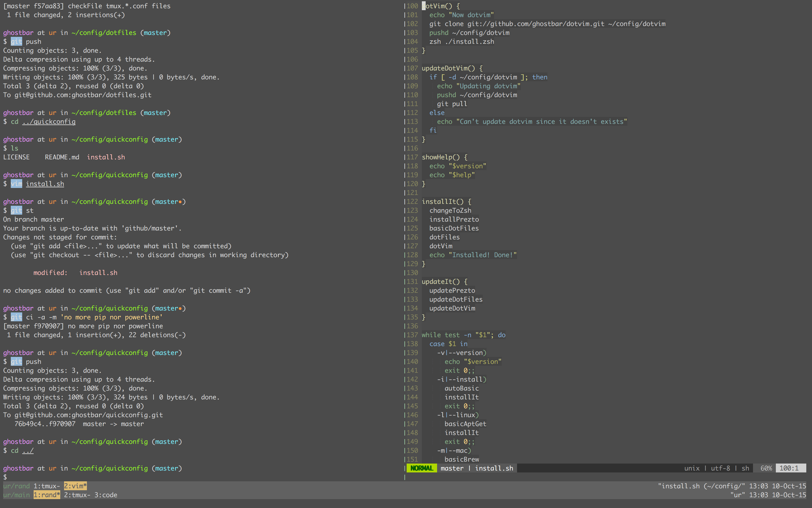Screen dimensions: 812x508
Task: Click the 'git st' command
Action: tap(22, 210)
